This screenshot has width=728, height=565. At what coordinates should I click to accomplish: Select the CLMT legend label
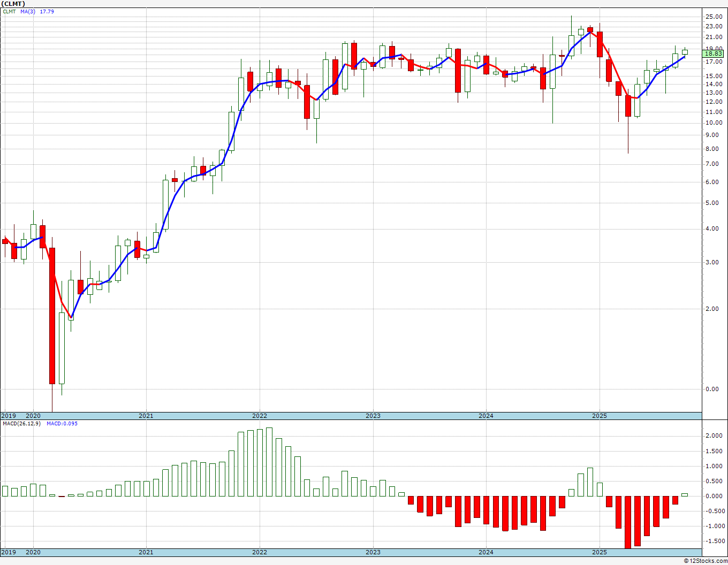(x=9, y=11)
